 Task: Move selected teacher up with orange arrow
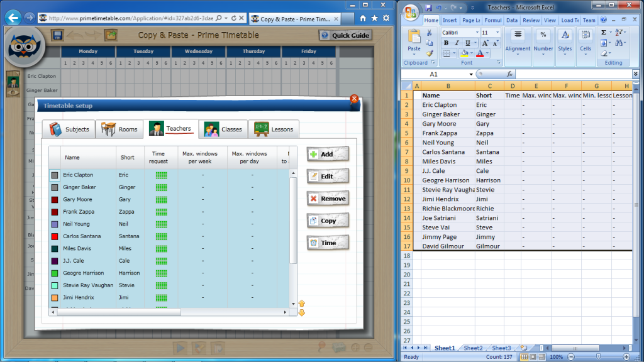(302, 304)
